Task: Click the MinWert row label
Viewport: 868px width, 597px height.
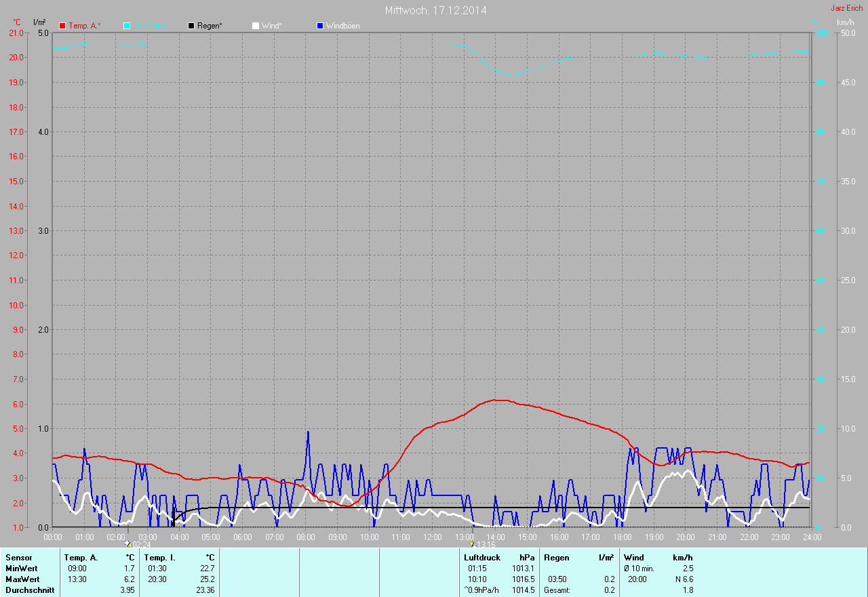Action: coord(22,568)
